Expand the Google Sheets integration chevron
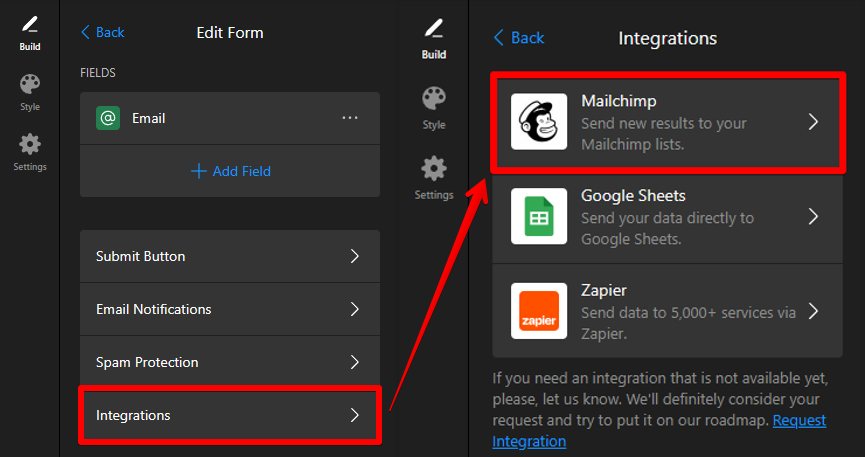Screen dimensions: 865x457 [813, 216]
